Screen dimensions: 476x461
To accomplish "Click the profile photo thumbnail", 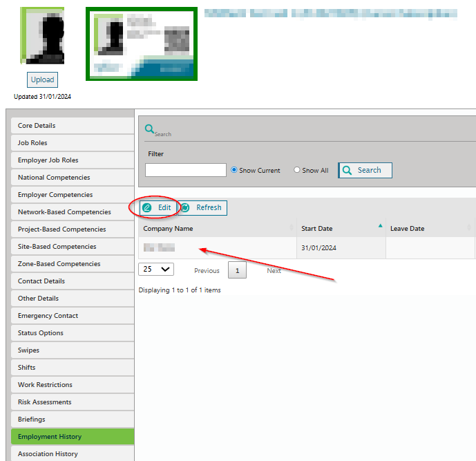I will (42, 35).
